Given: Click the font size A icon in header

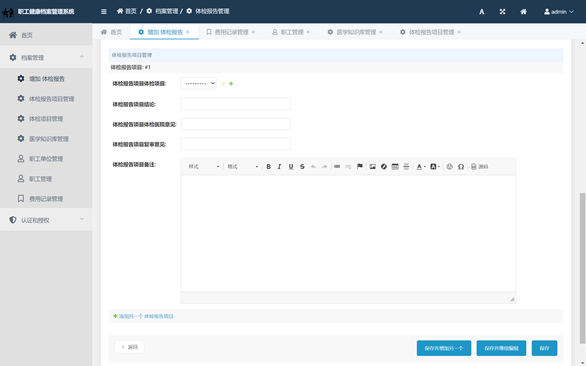Looking at the screenshot, I should click(482, 12).
